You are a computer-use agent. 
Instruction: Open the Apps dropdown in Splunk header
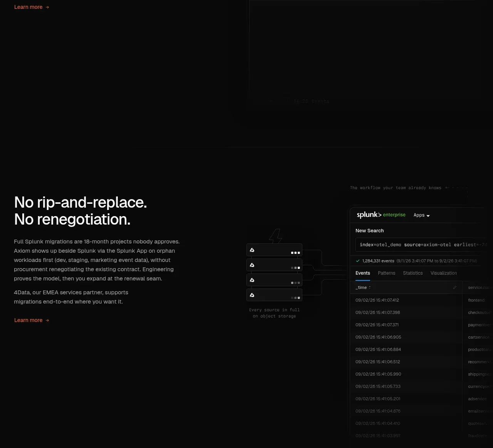(421, 215)
